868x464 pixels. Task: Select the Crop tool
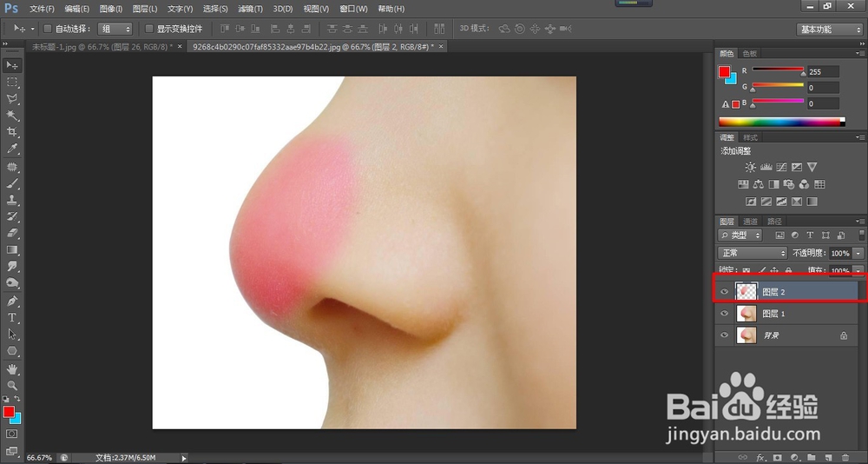click(12, 132)
